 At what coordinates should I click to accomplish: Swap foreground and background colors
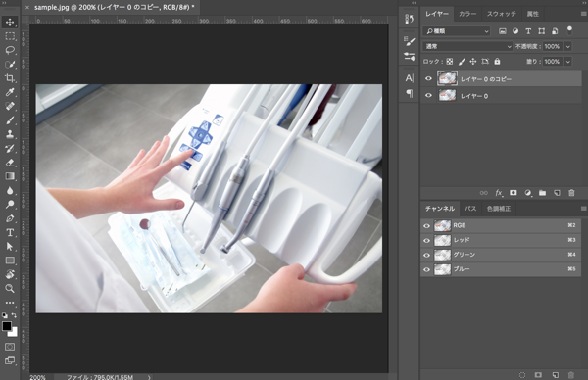[x=14, y=315]
